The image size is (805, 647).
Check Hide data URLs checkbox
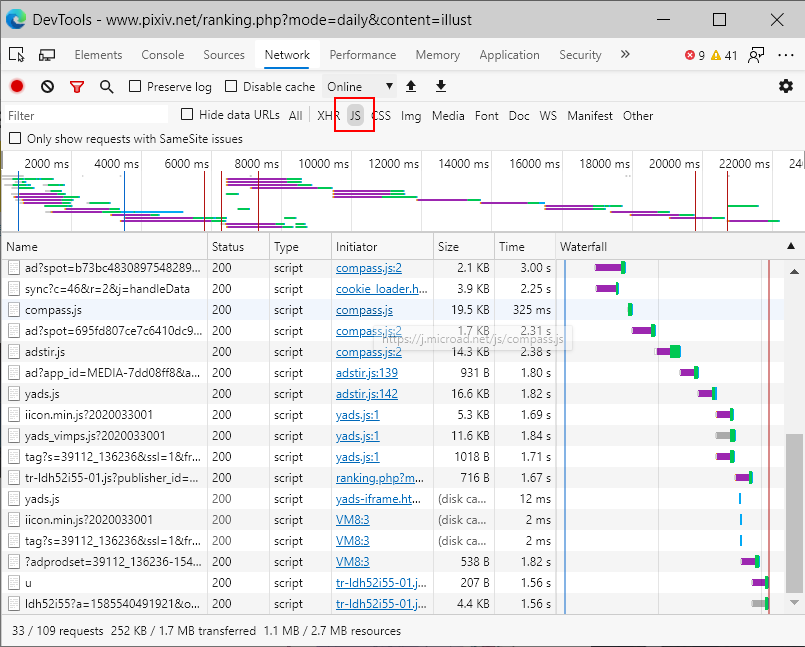[x=187, y=115]
